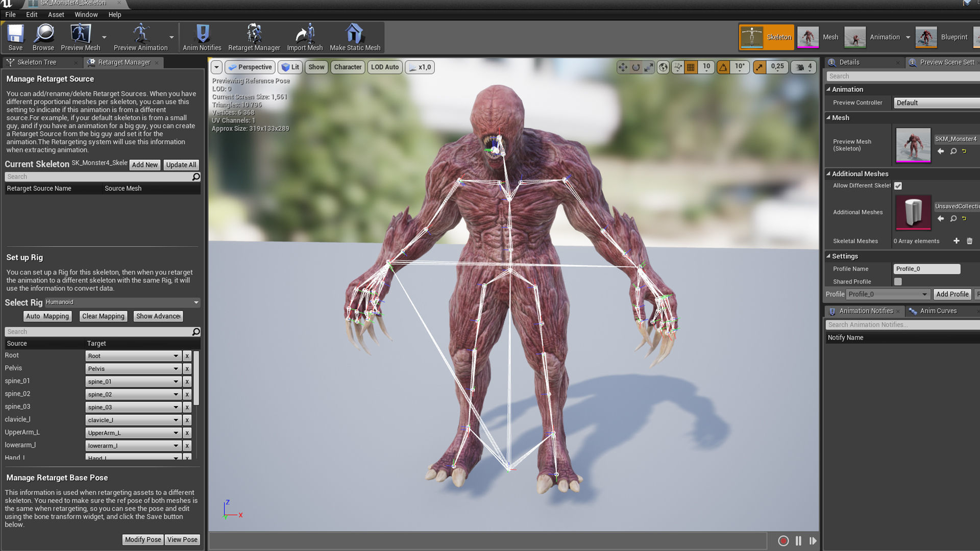
Task: Click the rig mapping list scrollbar
Action: [x=196, y=378]
